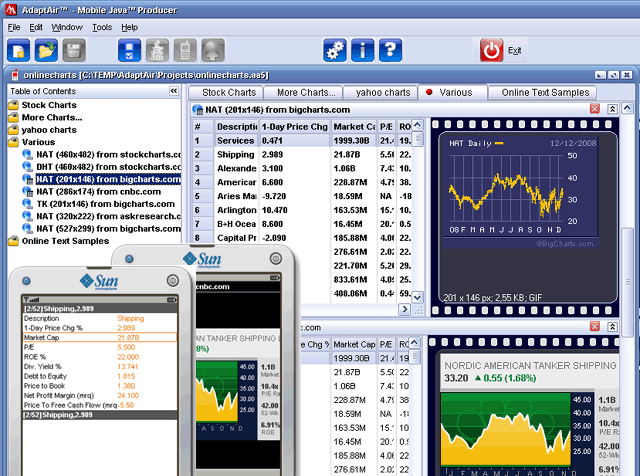Expand the Stock Charts tree folder

13,105
